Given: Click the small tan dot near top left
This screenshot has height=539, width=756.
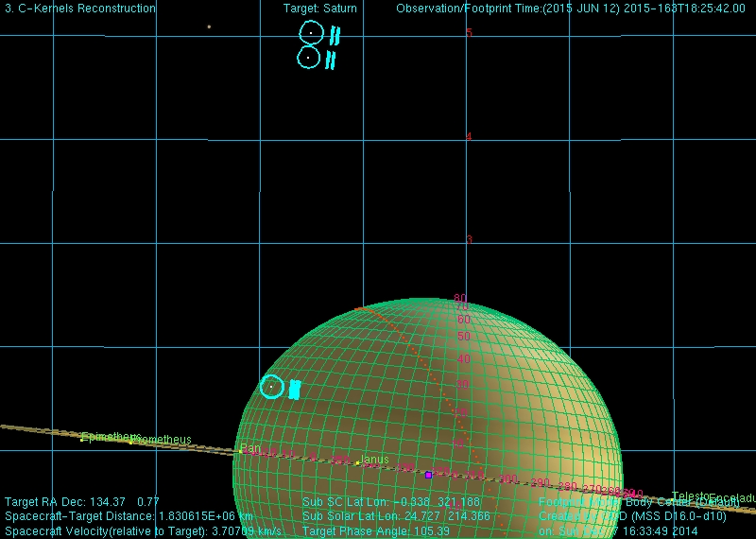Looking at the screenshot, I should coord(209,27).
